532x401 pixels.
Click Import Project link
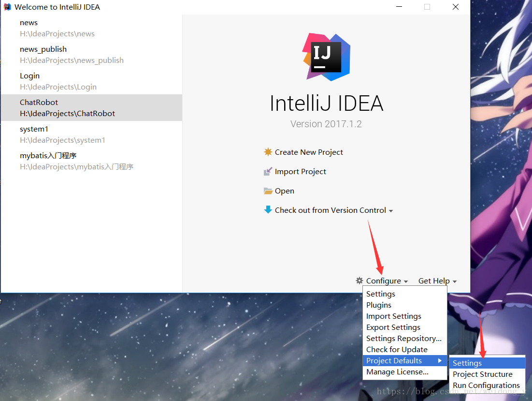tap(300, 171)
